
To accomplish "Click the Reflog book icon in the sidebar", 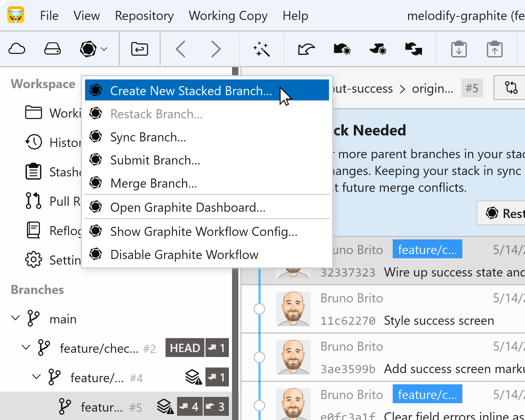I will click(x=34, y=230).
